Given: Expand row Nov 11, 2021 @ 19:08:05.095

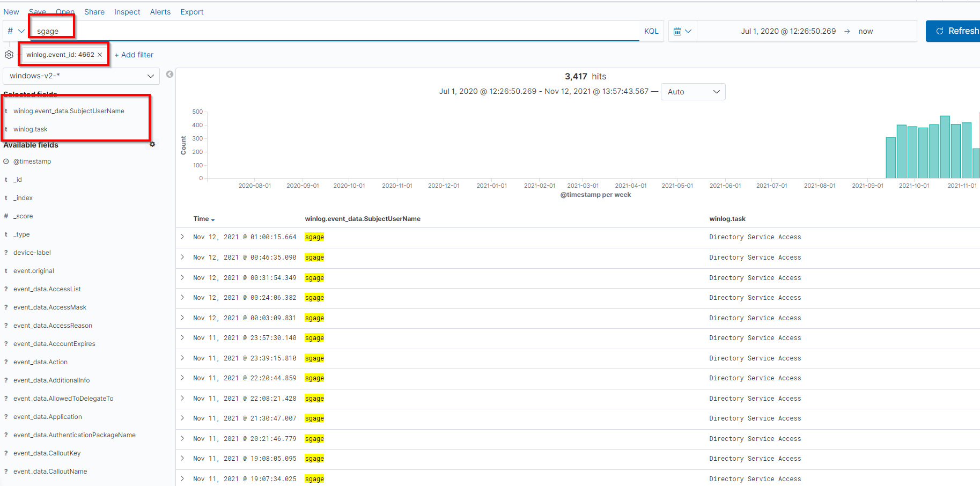Looking at the screenshot, I should 182,459.
